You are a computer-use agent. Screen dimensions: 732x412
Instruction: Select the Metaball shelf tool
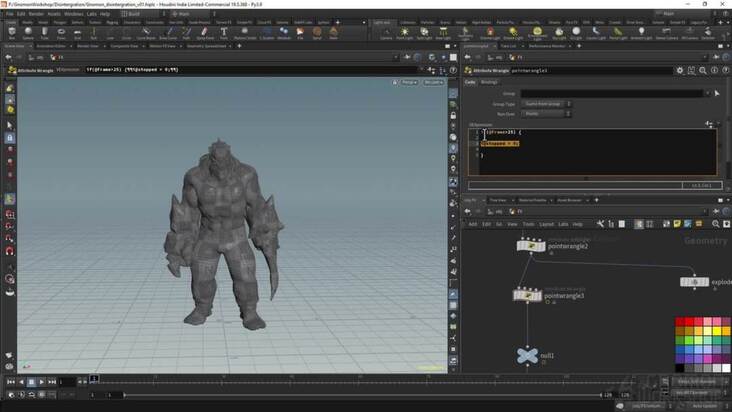(x=284, y=33)
